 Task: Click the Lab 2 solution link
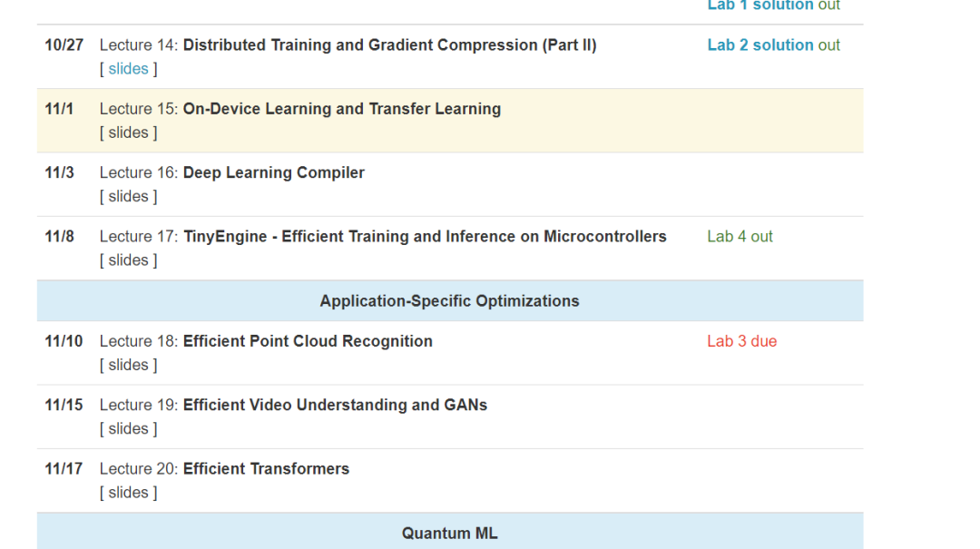pos(760,45)
